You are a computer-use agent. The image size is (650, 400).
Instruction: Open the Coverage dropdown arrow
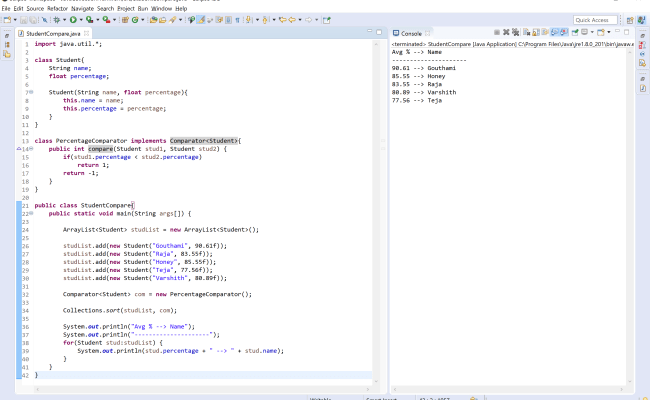[x=98, y=20]
